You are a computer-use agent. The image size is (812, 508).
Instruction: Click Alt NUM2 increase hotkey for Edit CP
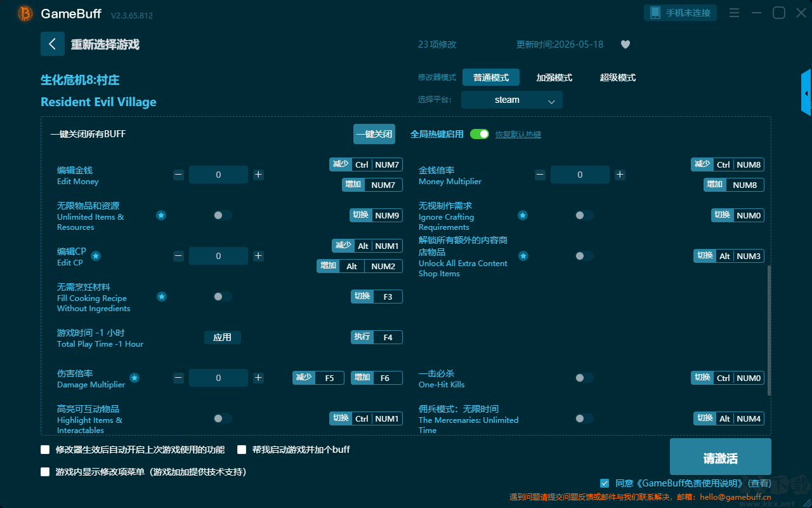point(360,266)
